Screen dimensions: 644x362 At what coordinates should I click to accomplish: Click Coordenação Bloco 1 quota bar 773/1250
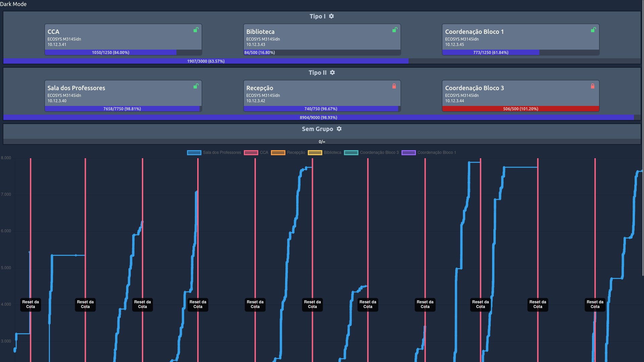tap(521, 53)
